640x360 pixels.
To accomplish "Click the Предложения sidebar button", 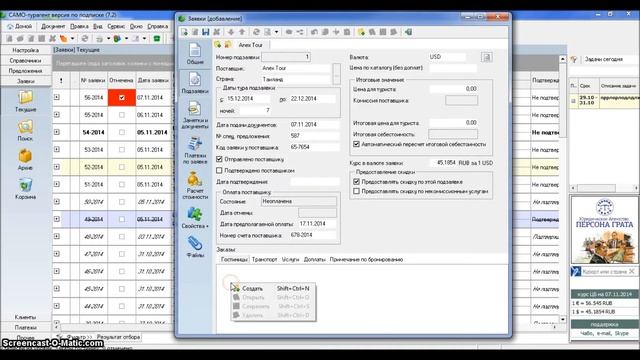I will point(25,71).
